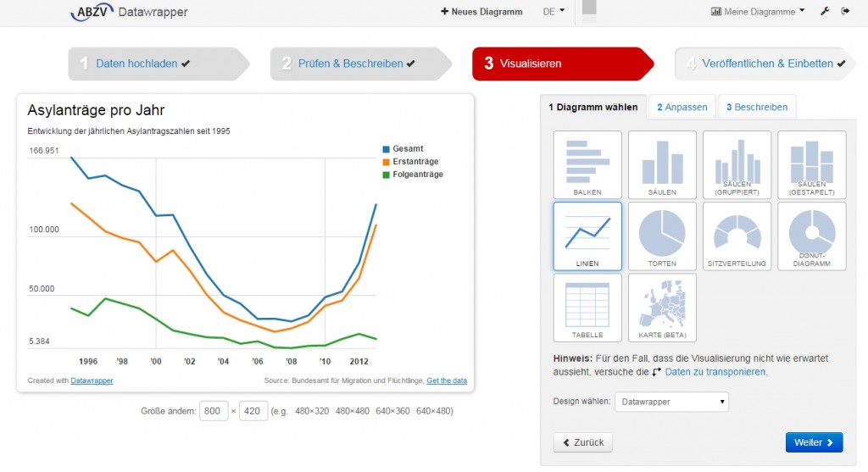Choose the Torten pie chart icon
This screenshot has height=472, width=868.
(662, 236)
